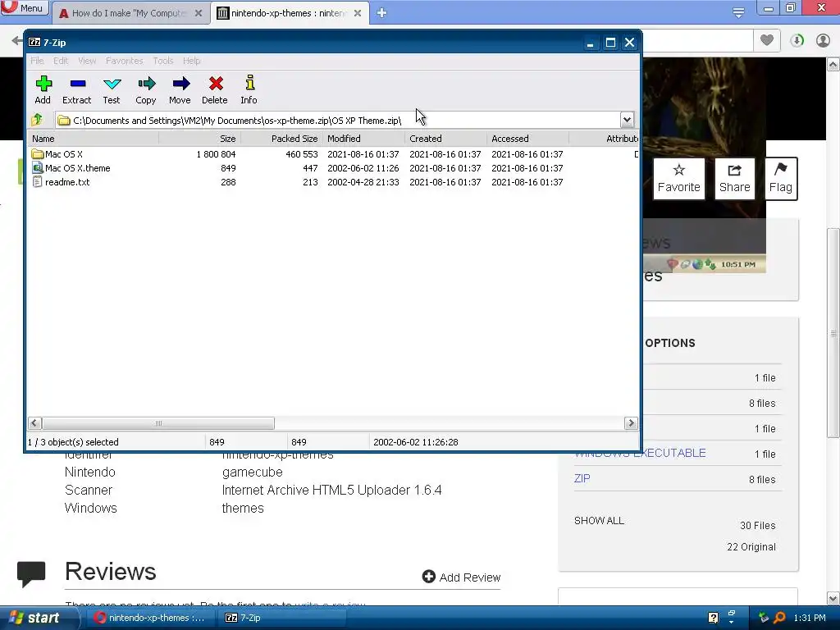This screenshot has width=840, height=630.
Task: Open the browser downloads icon
Action: (797, 41)
